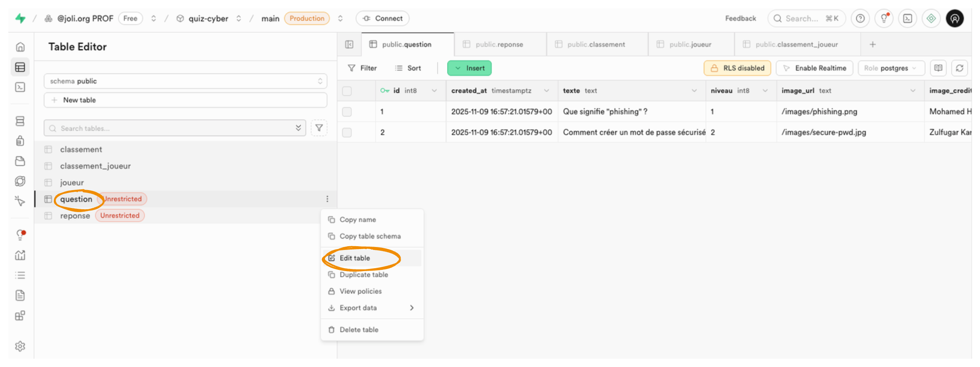
Task: Tick the checkbox for row 2
Action: pos(347,132)
